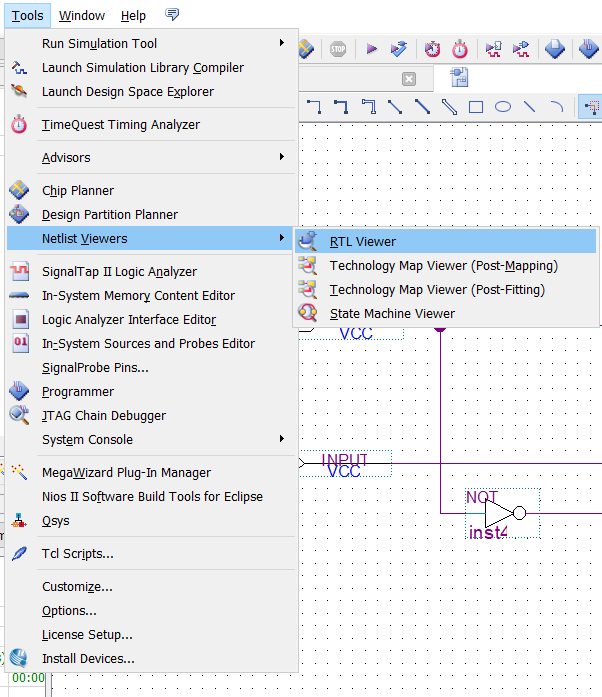This screenshot has height=697, width=602.
Task: Click the feedback speech bubble icon
Action: click(172, 14)
